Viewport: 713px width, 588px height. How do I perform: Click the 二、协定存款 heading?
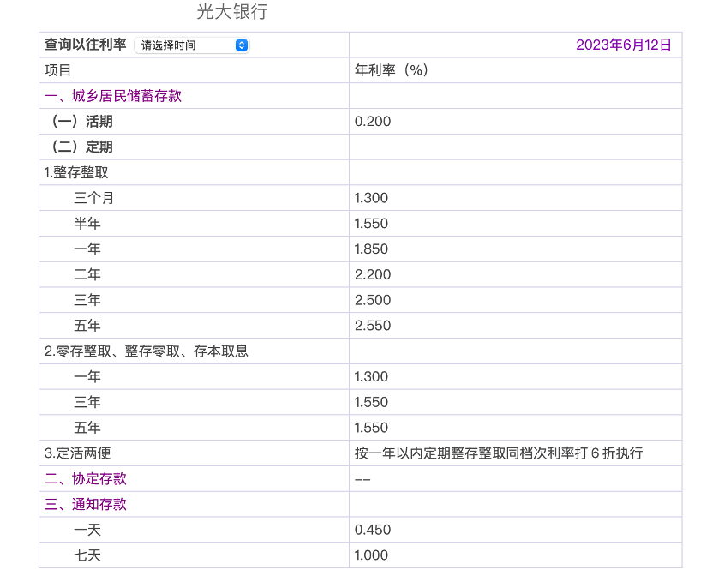tap(86, 478)
